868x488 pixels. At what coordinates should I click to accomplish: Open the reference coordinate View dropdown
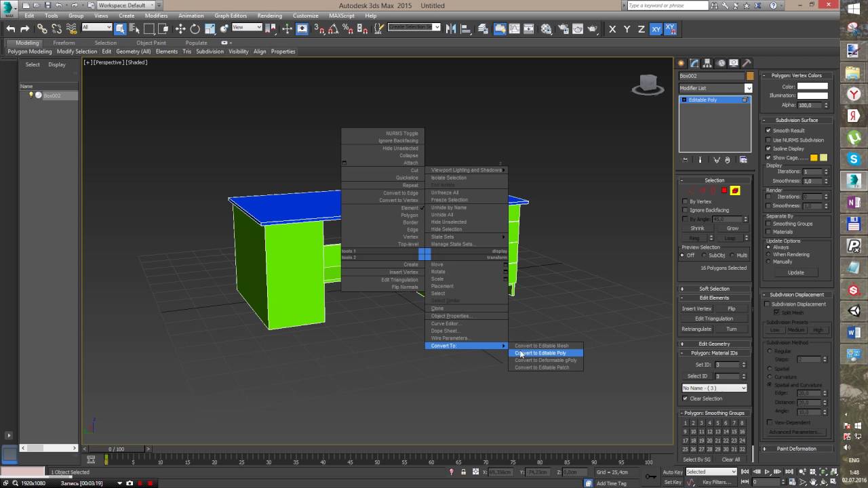pyautogui.click(x=247, y=28)
